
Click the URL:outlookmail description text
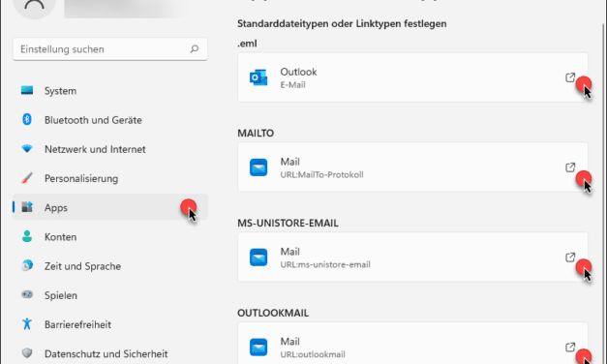313,354
